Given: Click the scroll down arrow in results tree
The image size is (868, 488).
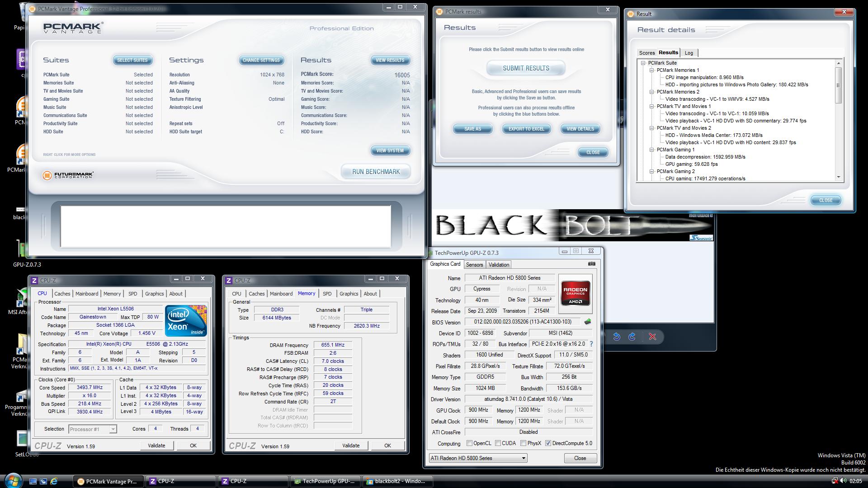Looking at the screenshot, I should coord(838,178).
